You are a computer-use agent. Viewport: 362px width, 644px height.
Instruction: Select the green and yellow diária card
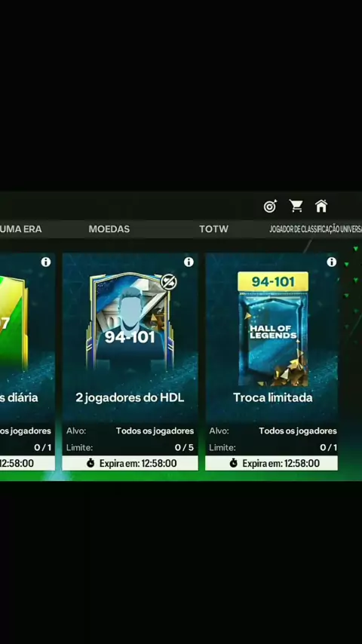14,324
